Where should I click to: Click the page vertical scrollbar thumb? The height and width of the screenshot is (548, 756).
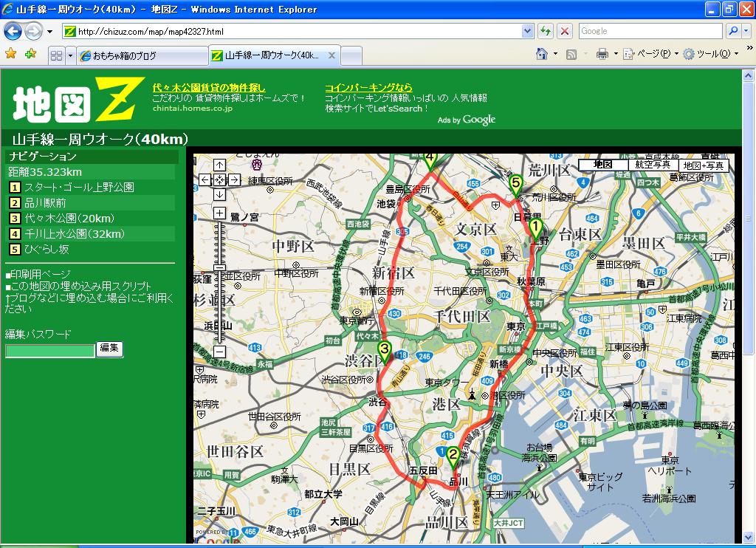(748, 220)
